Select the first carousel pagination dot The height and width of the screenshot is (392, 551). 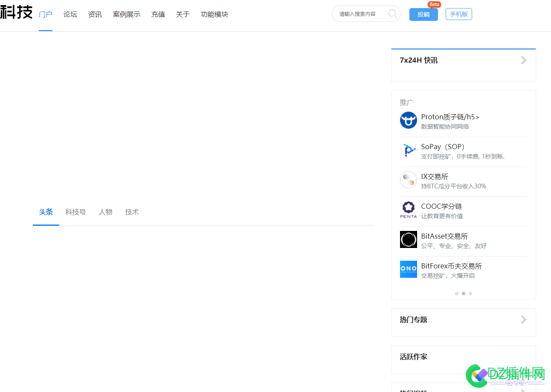(x=457, y=294)
